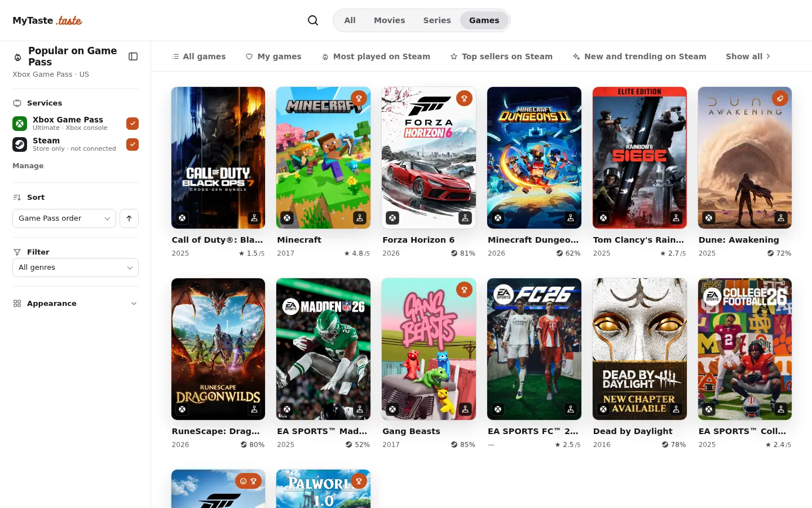Open New and trending on Steam
This screenshot has width=812, height=508.
coord(639,56)
